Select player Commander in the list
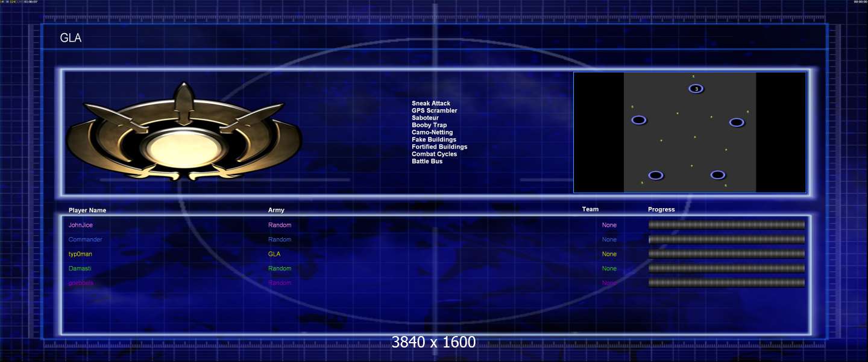The height and width of the screenshot is (362, 868). click(x=86, y=240)
